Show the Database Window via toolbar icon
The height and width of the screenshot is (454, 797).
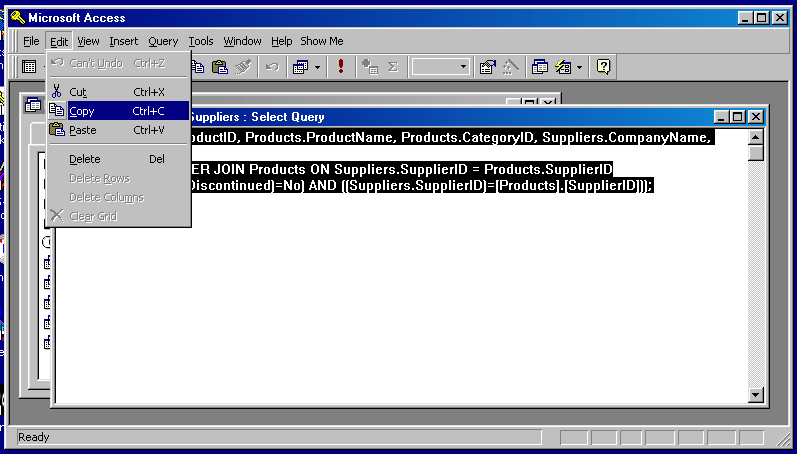coord(539,67)
